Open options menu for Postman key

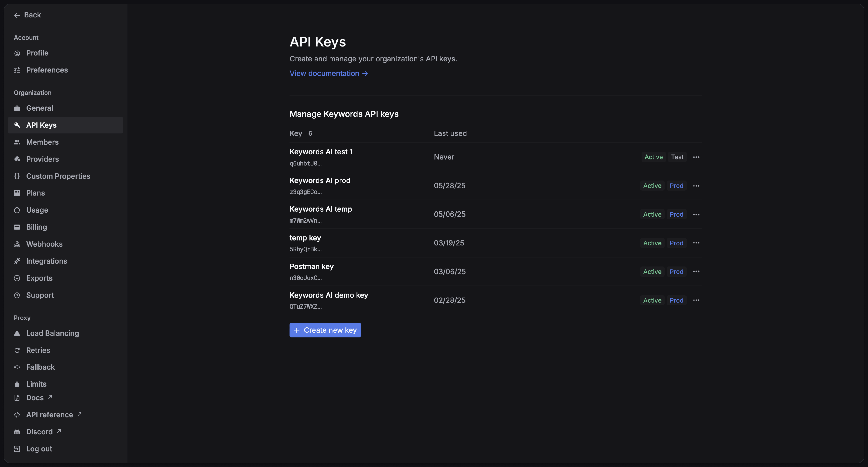696,272
